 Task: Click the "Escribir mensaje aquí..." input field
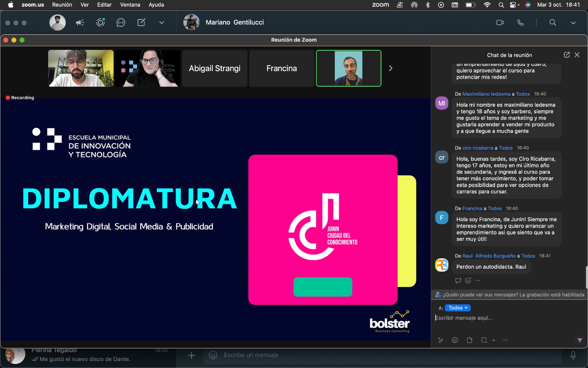pos(507,318)
